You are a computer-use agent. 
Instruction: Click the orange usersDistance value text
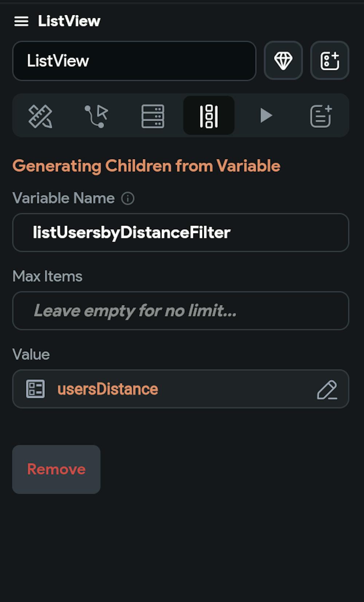108,389
